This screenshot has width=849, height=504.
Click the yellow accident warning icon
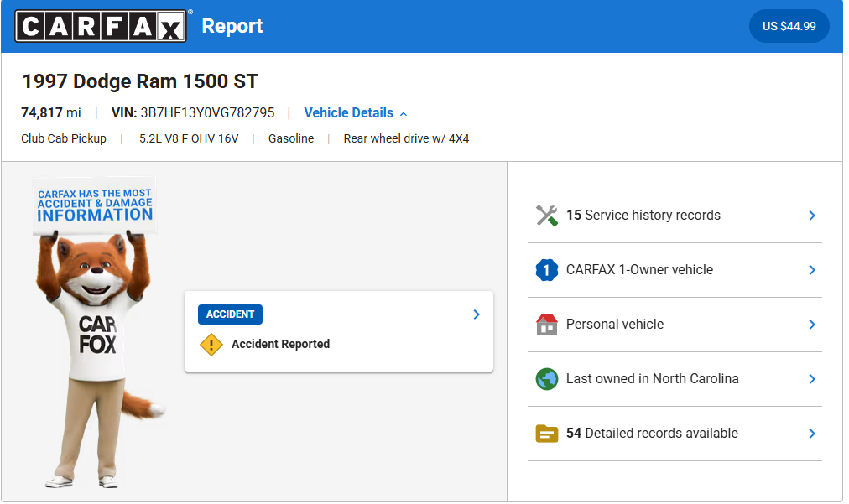[211, 344]
